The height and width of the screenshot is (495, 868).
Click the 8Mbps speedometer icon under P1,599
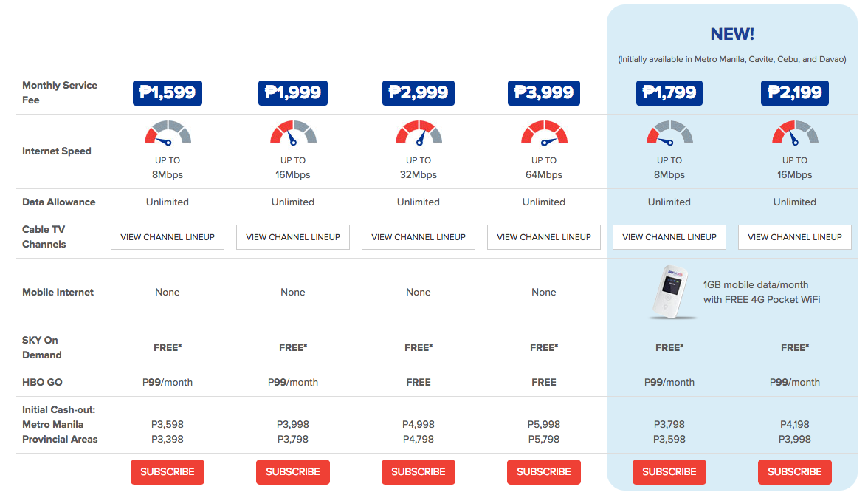click(x=168, y=133)
